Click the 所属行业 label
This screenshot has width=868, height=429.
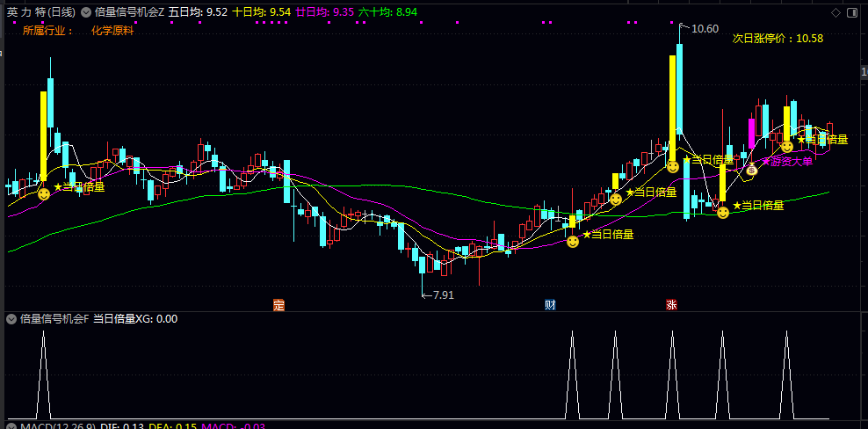click(x=47, y=31)
